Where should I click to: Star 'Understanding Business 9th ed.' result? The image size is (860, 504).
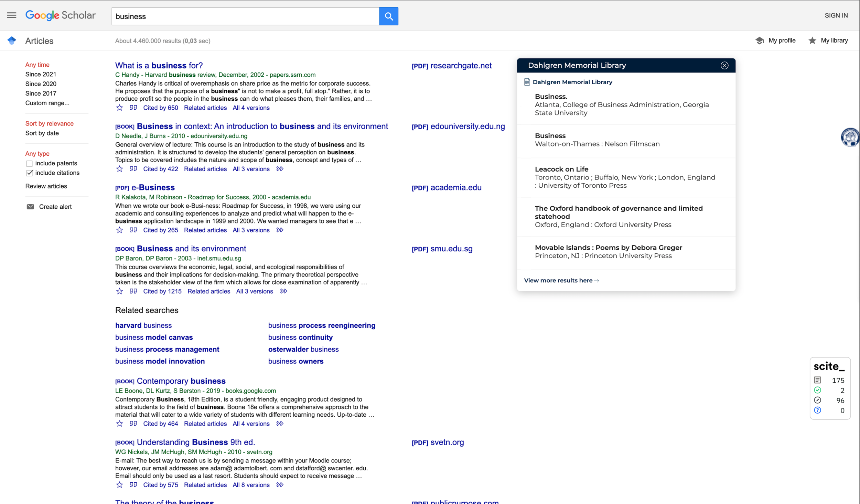point(119,485)
